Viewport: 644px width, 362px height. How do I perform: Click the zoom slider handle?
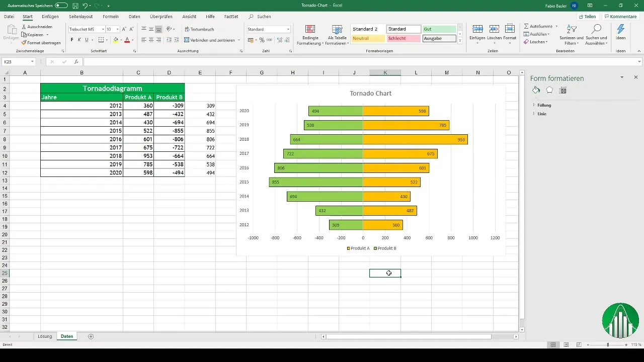click(608, 344)
